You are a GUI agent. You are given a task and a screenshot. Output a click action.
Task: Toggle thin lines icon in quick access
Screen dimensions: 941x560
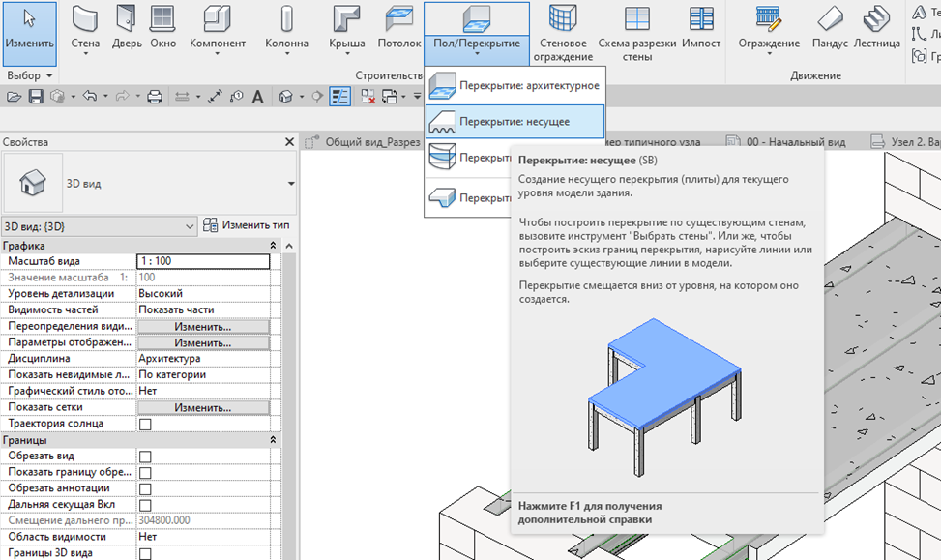pos(340,96)
